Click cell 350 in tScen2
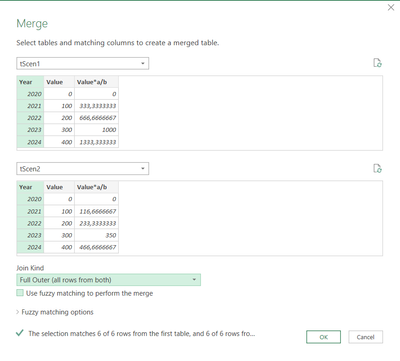400x361 pixels. 96,235
